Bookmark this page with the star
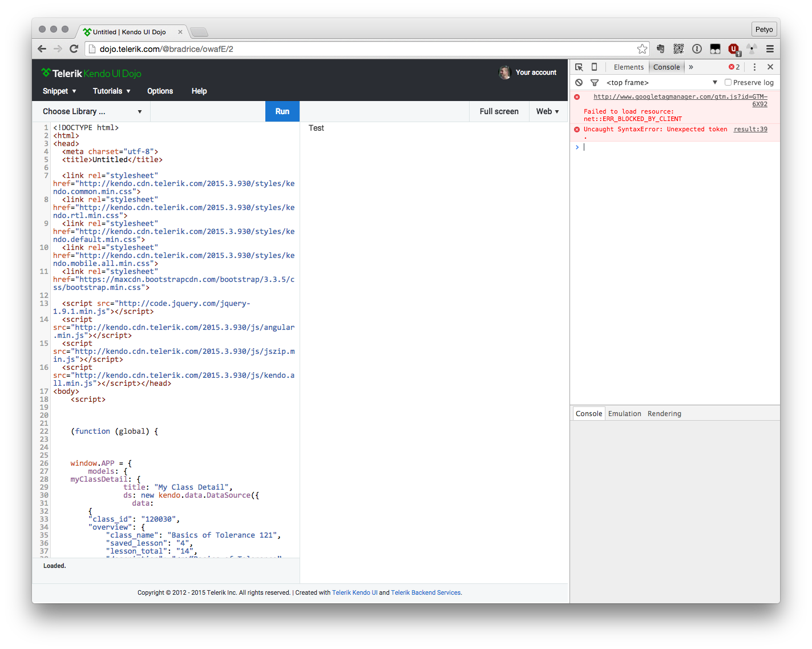 pyautogui.click(x=642, y=49)
